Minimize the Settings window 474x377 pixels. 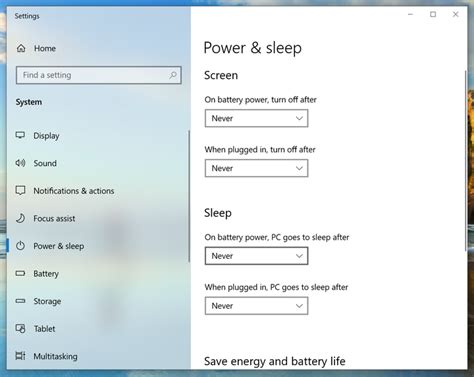coord(410,14)
